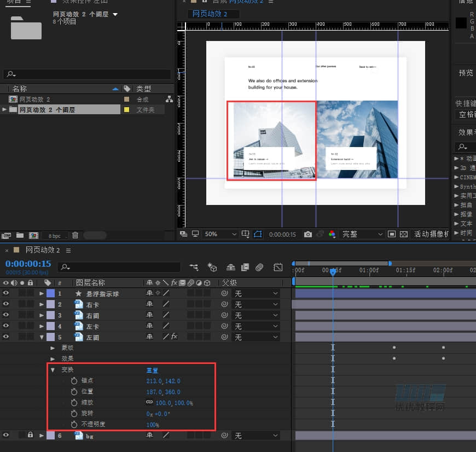Click the position stopwatch for 左图 layer
Image resolution: width=476 pixels, height=452 pixels.
74,392
